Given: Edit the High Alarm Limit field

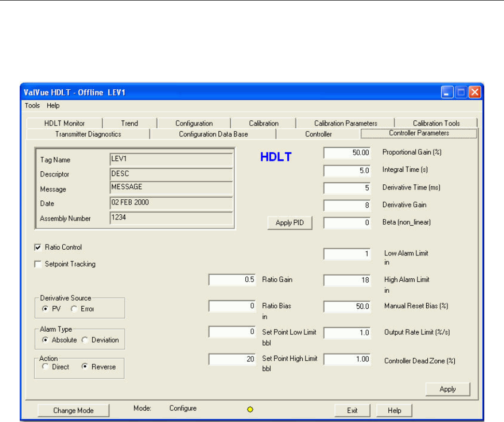Looking at the screenshot, I should (347, 280).
